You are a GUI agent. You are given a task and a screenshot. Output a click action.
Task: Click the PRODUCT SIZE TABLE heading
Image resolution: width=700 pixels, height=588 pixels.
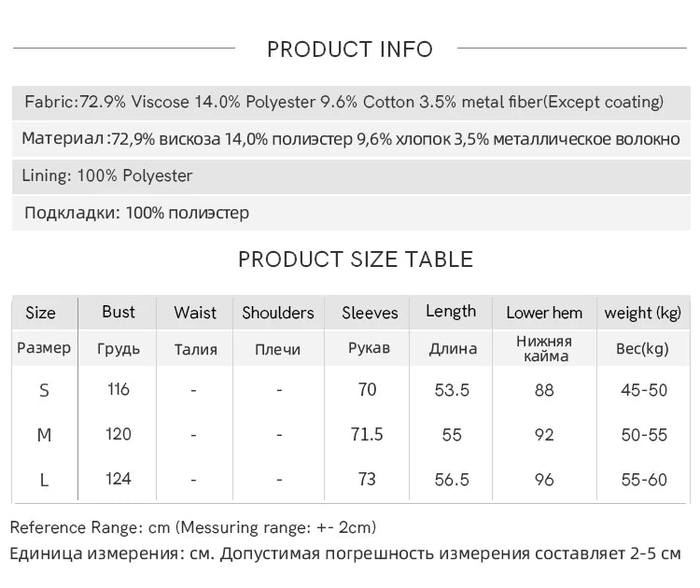click(x=356, y=259)
